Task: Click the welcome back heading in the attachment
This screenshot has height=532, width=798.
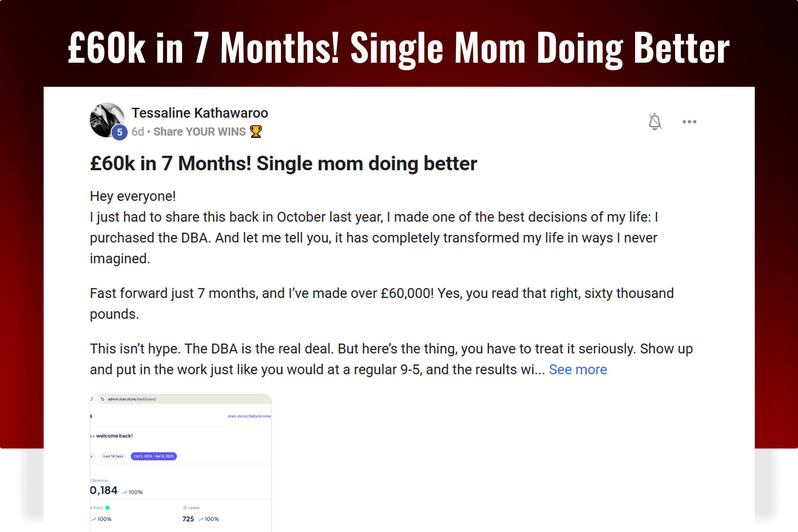Action: tap(112, 436)
